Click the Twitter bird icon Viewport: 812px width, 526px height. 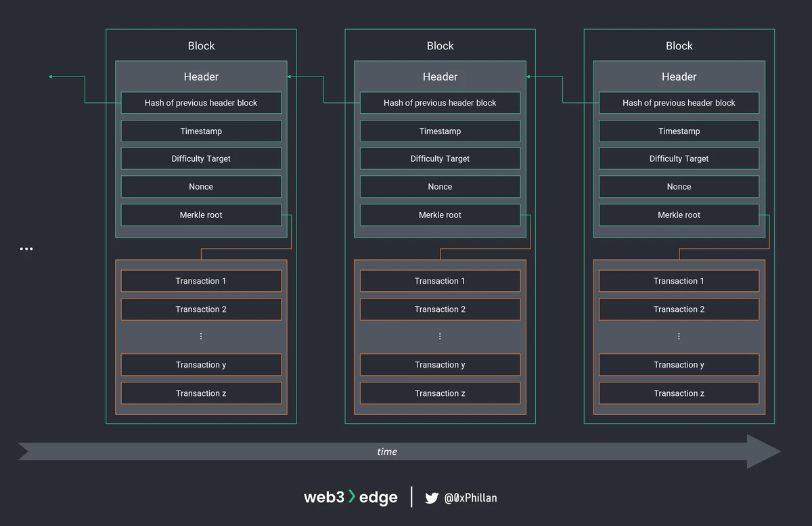pos(432,498)
